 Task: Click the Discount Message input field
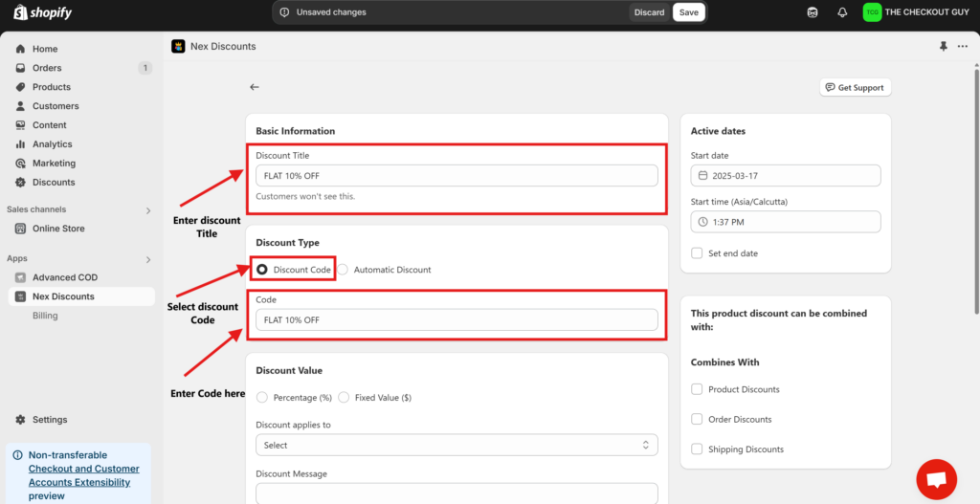click(x=457, y=493)
